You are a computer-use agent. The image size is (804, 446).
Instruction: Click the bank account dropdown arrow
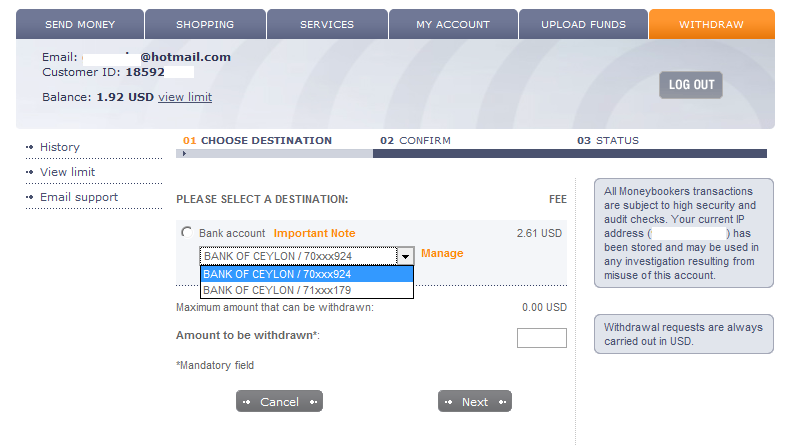[405, 256]
